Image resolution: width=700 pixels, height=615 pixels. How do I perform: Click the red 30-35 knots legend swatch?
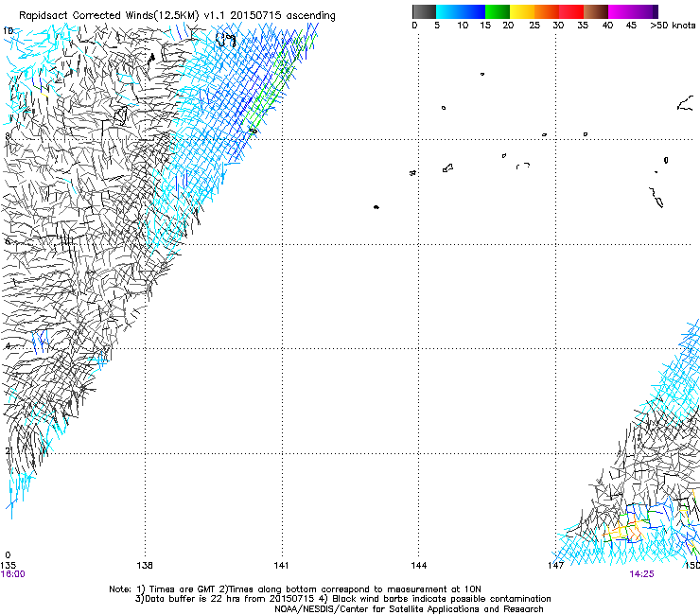point(571,11)
